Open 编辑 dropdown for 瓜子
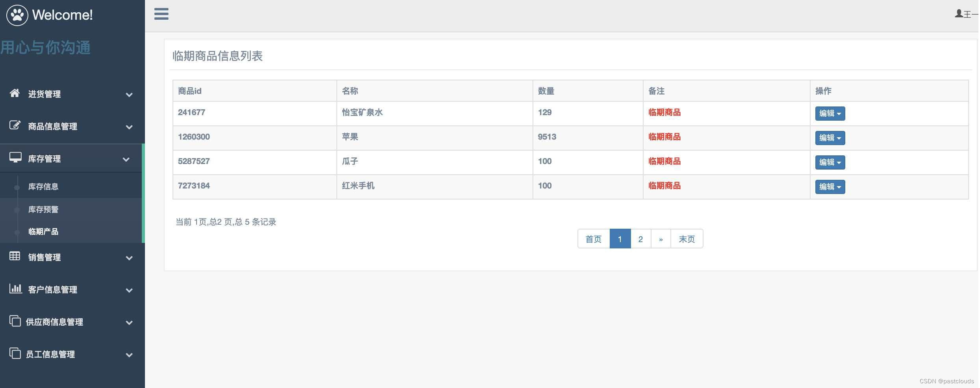Image resolution: width=980 pixels, height=388 pixels. pos(830,162)
